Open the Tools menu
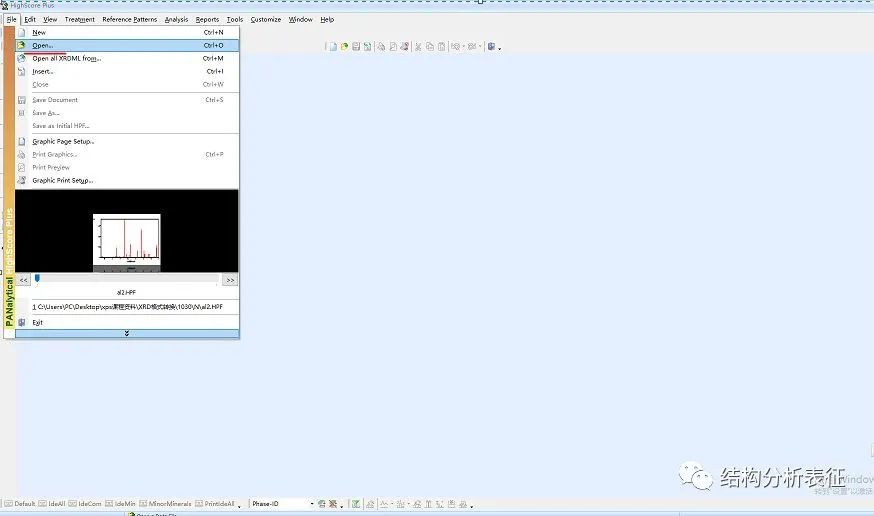This screenshot has width=874, height=516. point(235,20)
